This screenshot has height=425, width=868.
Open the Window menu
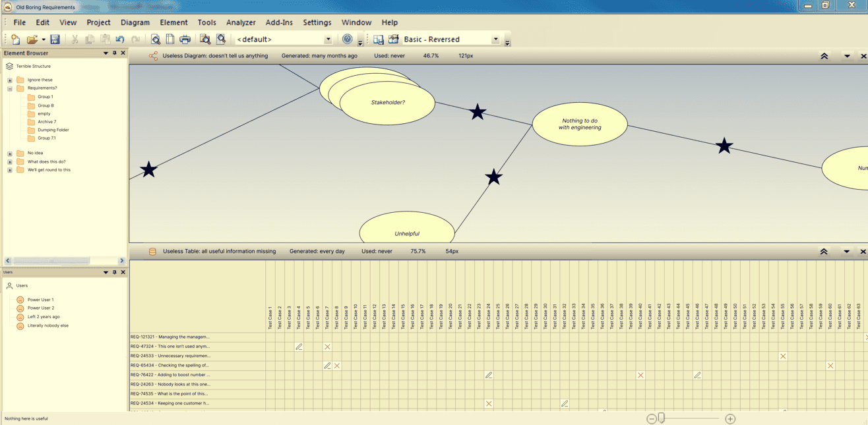pyautogui.click(x=357, y=22)
